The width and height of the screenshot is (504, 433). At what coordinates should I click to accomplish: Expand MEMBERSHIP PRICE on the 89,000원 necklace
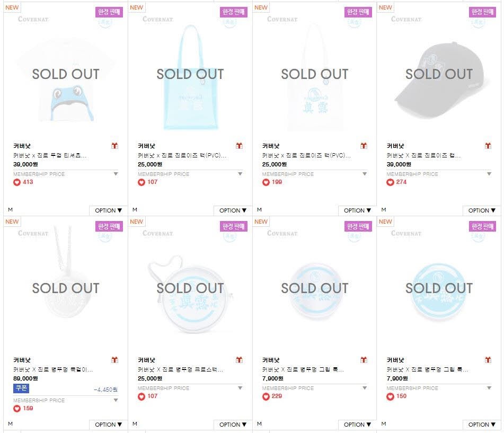coord(116,400)
